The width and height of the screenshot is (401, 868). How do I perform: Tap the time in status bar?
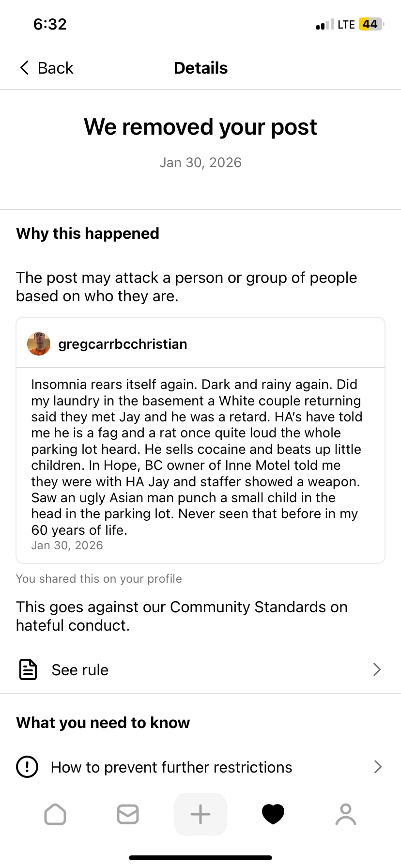[50, 24]
